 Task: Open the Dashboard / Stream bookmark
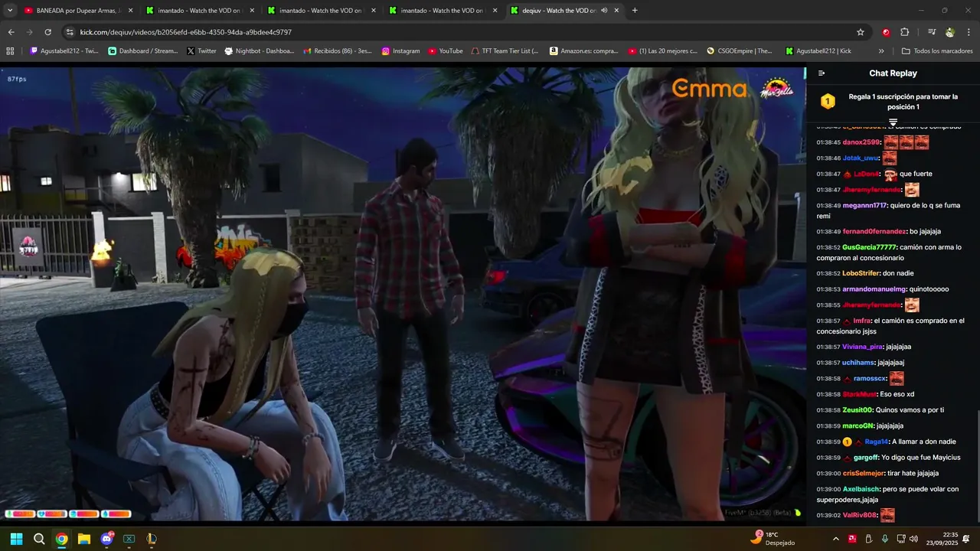click(x=143, y=51)
